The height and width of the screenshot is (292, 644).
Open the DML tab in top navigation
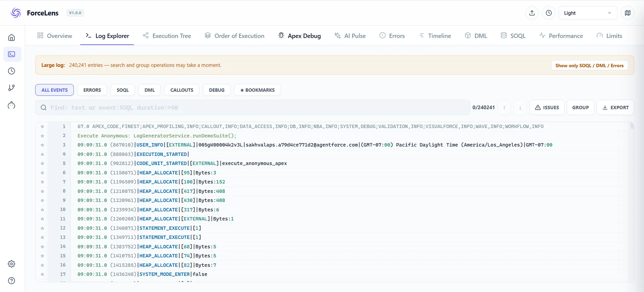tap(476, 36)
